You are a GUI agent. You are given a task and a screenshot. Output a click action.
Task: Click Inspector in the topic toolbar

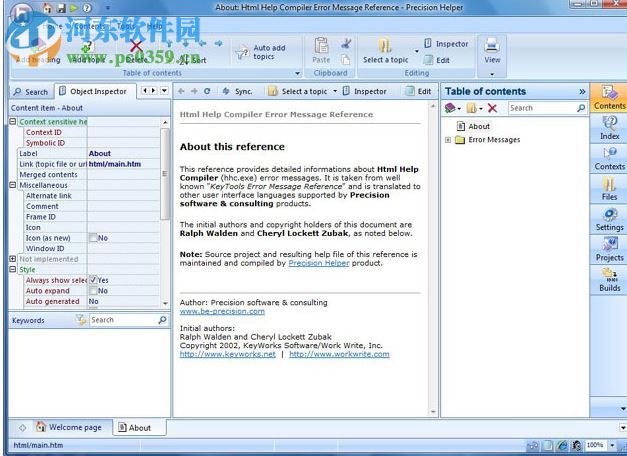[365, 91]
